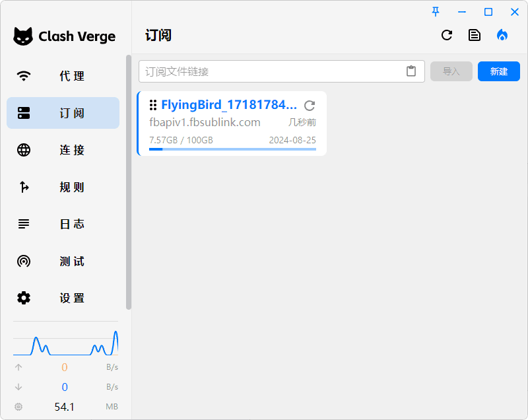Open the 测试 test page
Screen dimensions: 528x420
click(x=63, y=261)
